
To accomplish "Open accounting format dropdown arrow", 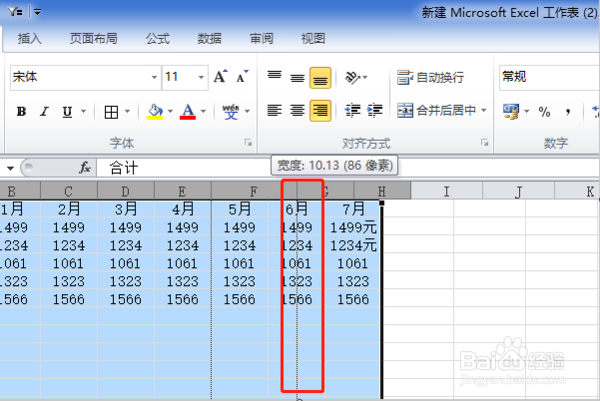I will click(x=527, y=111).
